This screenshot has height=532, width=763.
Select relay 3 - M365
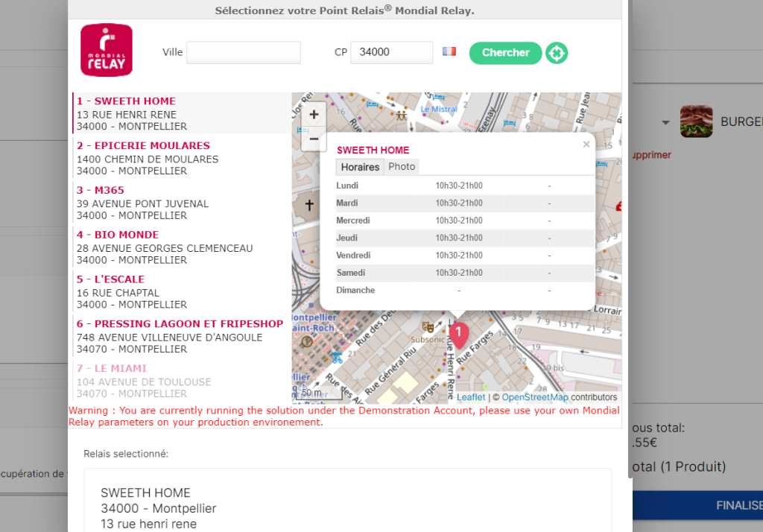[x=182, y=203]
